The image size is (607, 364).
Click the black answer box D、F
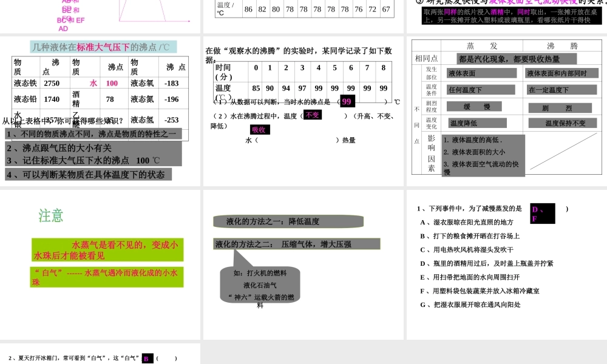tap(542, 214)
